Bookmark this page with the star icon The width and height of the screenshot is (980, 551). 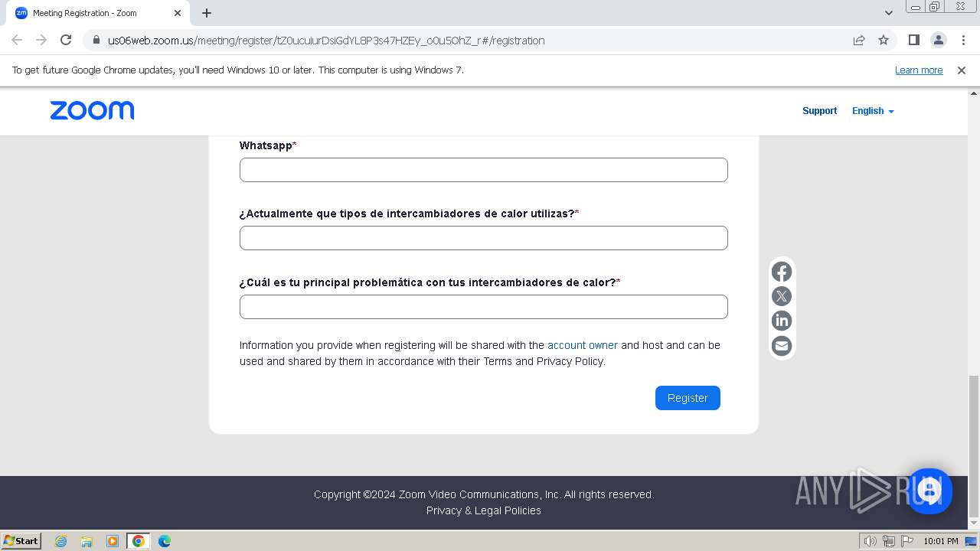tap(884, 40)
